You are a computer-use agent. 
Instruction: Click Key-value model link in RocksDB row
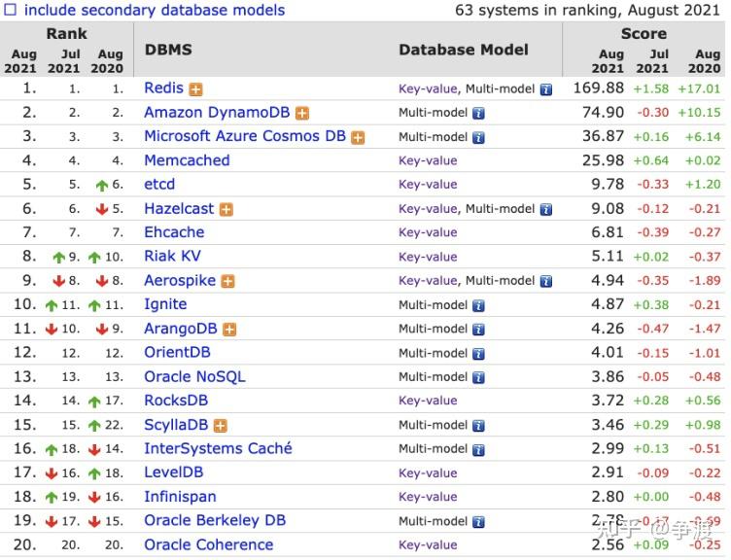[x=428, y=401]
